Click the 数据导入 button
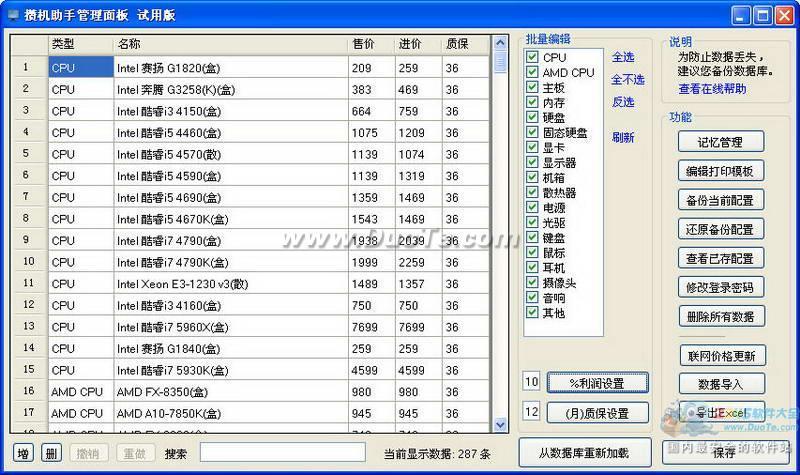 pyautogui.click(x=721, y=384)
